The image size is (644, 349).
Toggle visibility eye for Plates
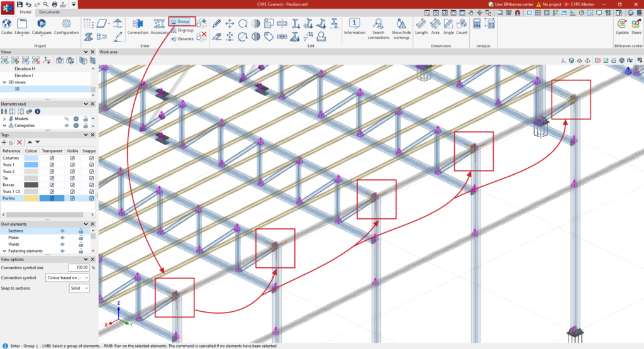(62, 238)
